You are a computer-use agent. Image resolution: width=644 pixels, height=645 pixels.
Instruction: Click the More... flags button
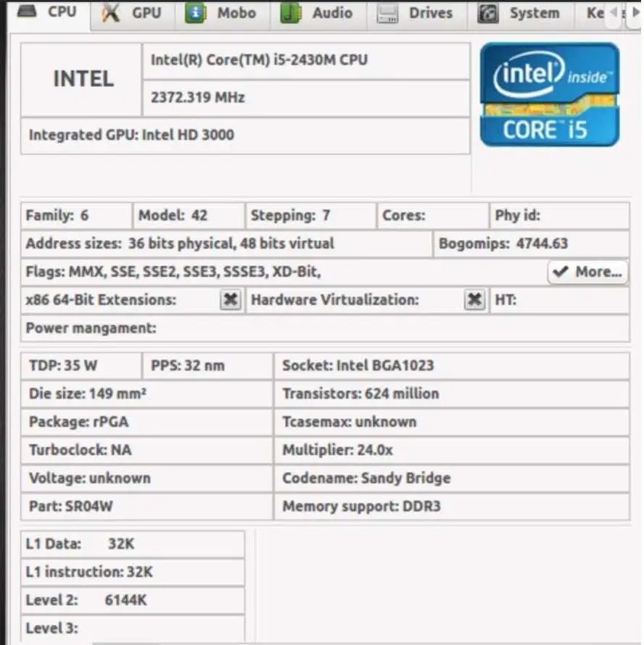pyautogui.click(x=587, y=272)
